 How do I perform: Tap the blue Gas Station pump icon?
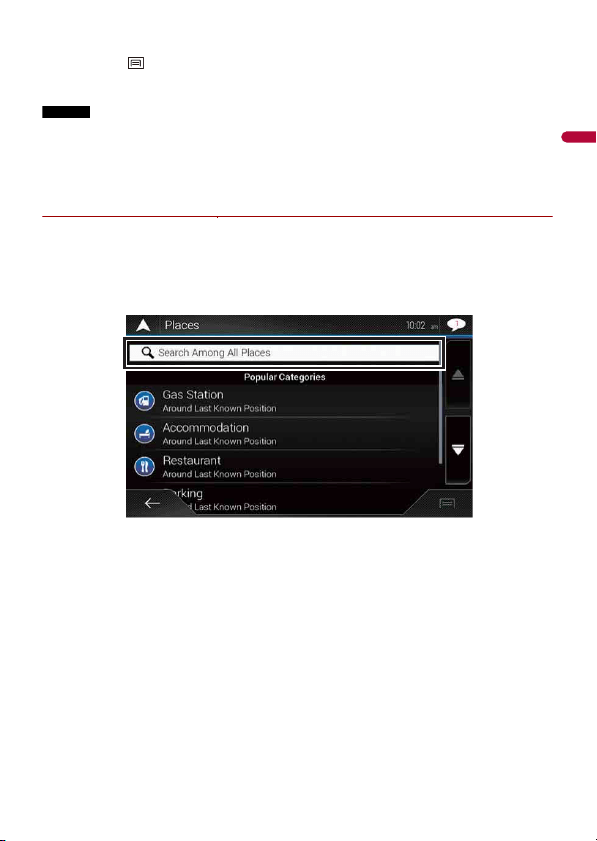pos(144,401)
